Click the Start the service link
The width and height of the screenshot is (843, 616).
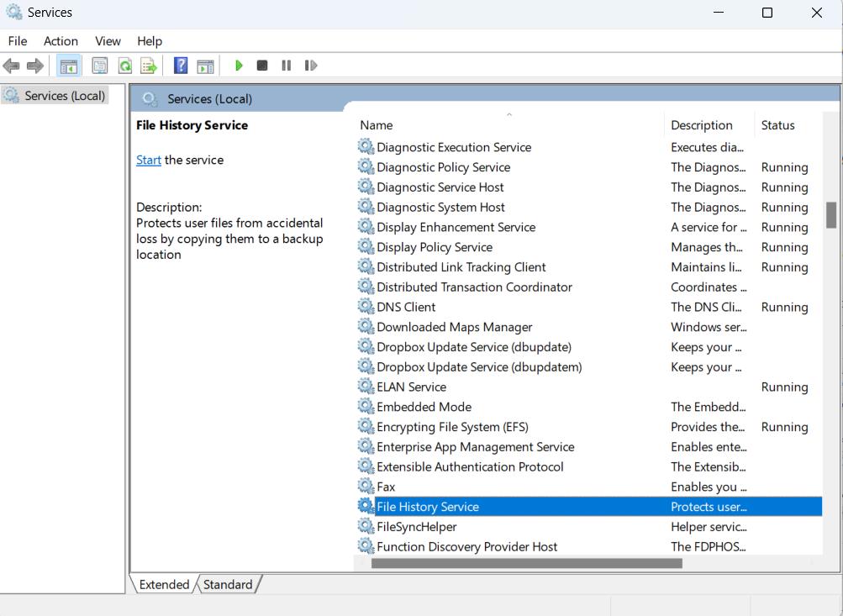[x=149, y=160]
